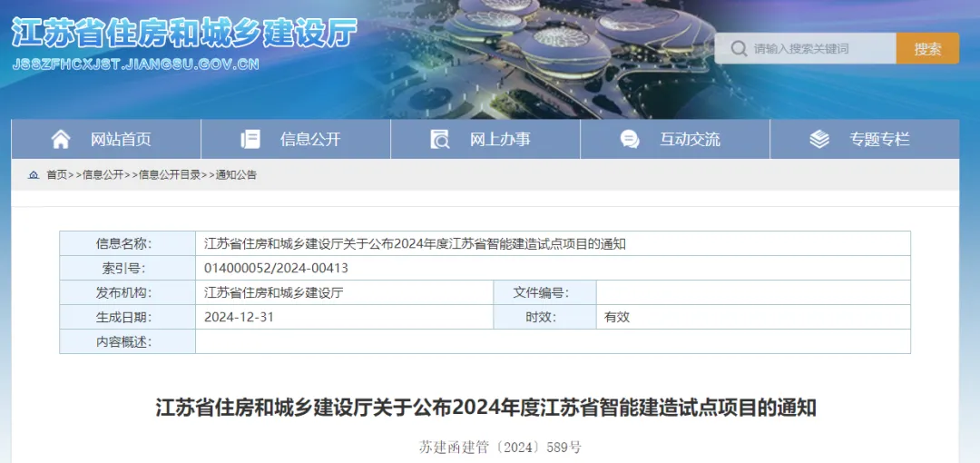Click document number 苏建函建管〔2024〕589号
980x463 pixels.
pyautogui.click(x=500, y=448)
